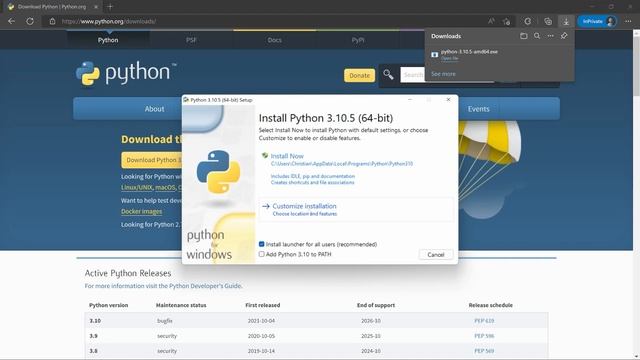Open Read aloud icon in address bar
The image size is (640, 360).
point(491,21)
